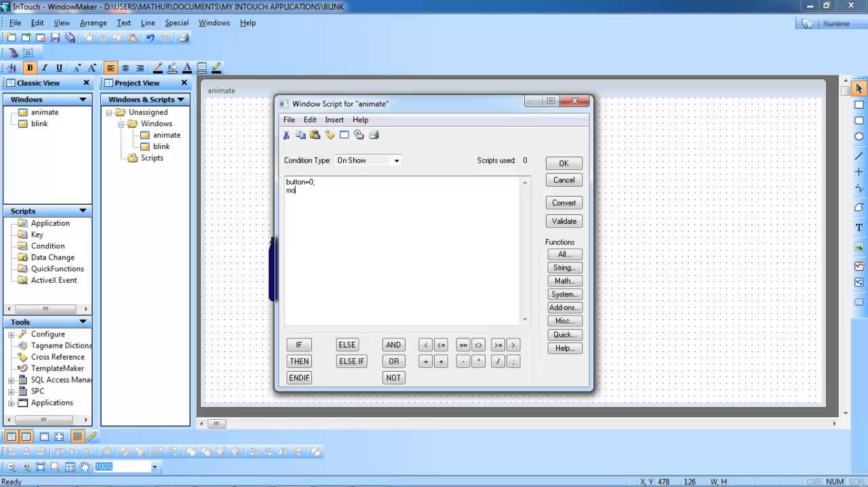The height and width of the screenshot is (487, 868).
Task: Toggle left text alignment
Action: click(x=111, y=68)
